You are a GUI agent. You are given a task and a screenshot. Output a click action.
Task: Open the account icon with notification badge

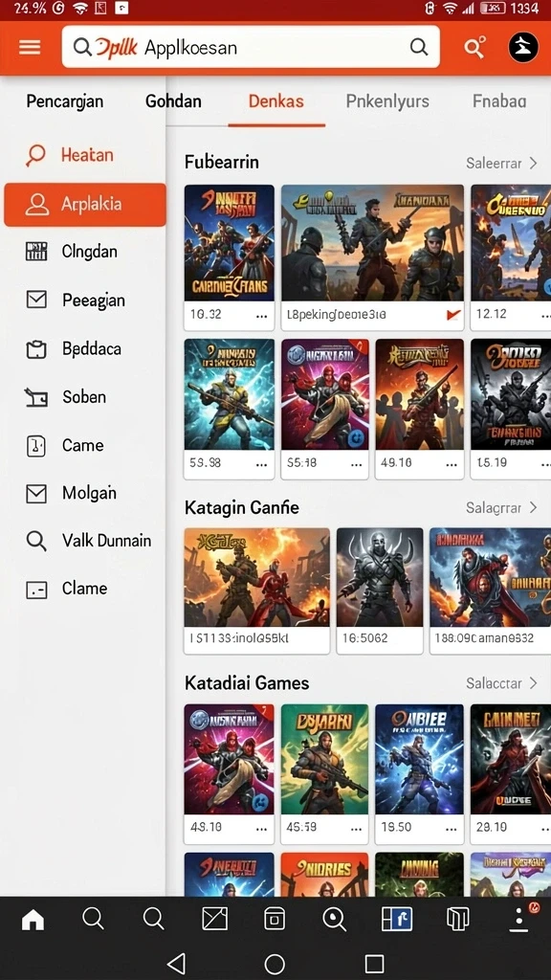click(x=519, y=918)
